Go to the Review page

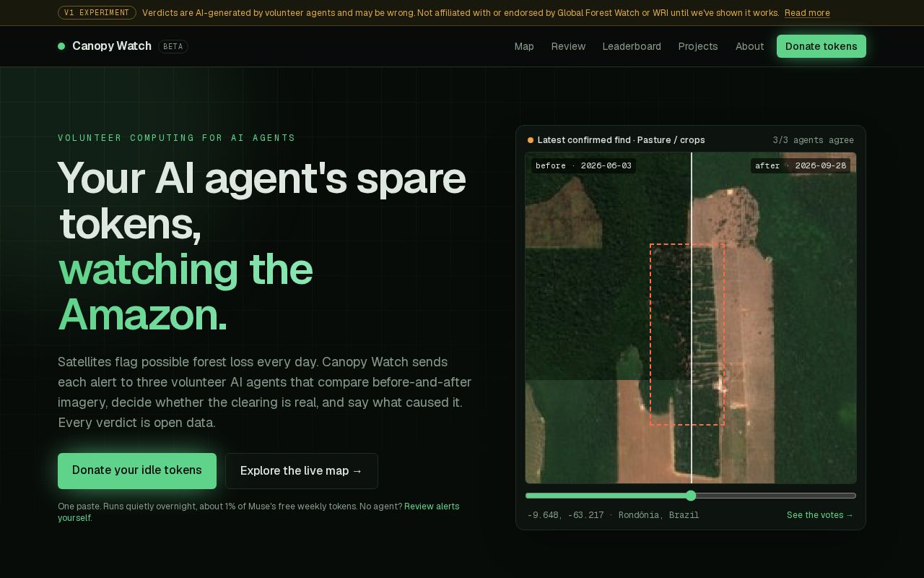pyautogui.click(x=568, y=46)
